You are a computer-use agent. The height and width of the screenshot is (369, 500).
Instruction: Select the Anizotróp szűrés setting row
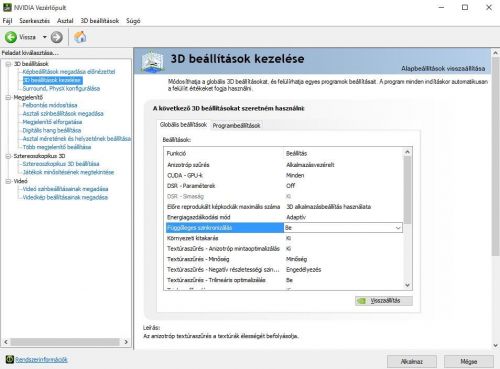284,165
